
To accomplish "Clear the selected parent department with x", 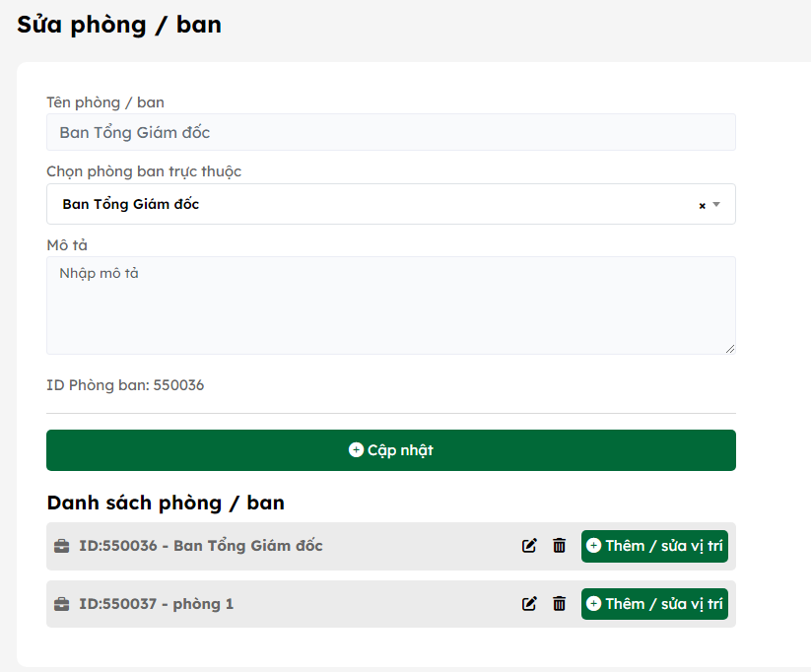I will coord(702,205).
